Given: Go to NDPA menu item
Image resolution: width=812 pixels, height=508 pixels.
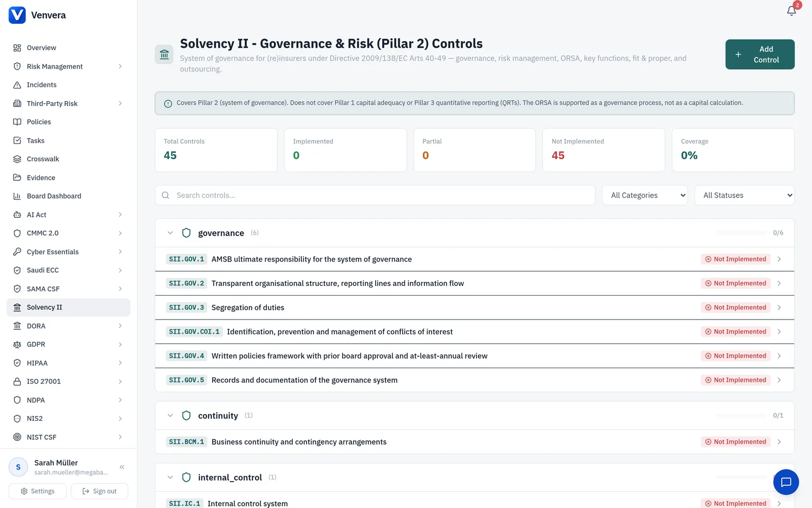Looking at the screenshot, I should click(68, 400).
